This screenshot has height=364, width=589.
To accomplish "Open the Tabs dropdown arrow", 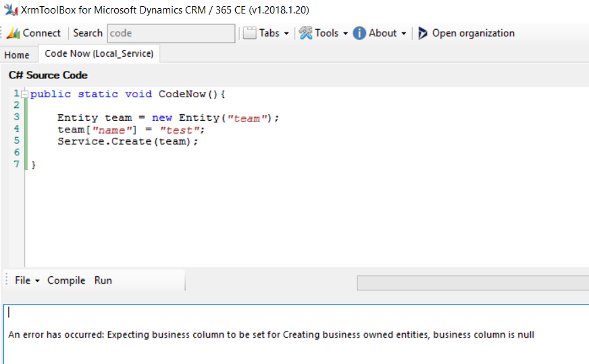I will click(x=286, y=34).
